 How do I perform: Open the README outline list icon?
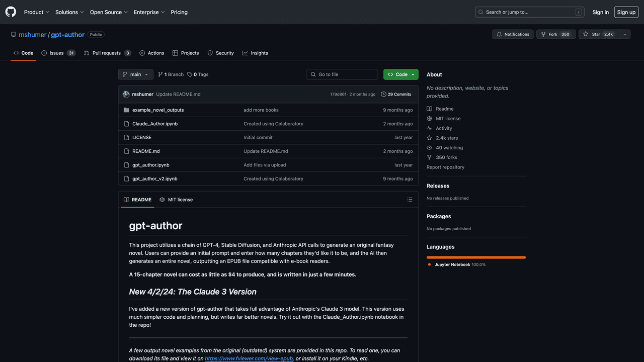pyautogui.click(x=410, y=200)
